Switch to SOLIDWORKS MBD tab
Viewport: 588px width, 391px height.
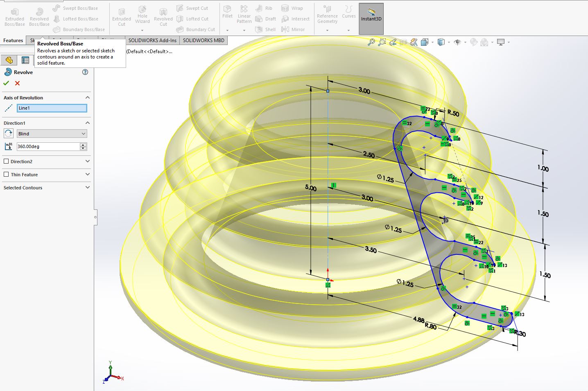204,40
